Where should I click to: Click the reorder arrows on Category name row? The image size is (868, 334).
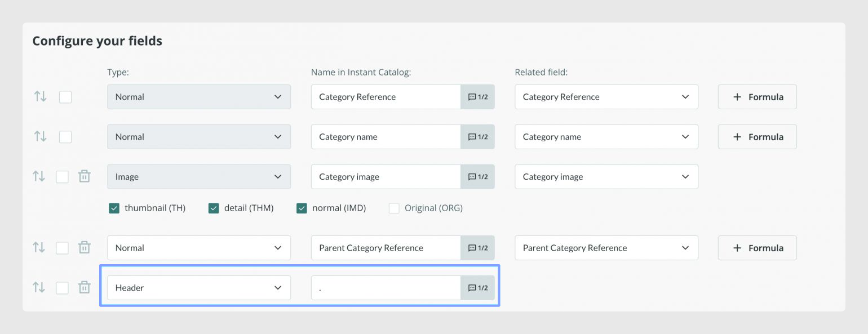click(x=40, y=136)
